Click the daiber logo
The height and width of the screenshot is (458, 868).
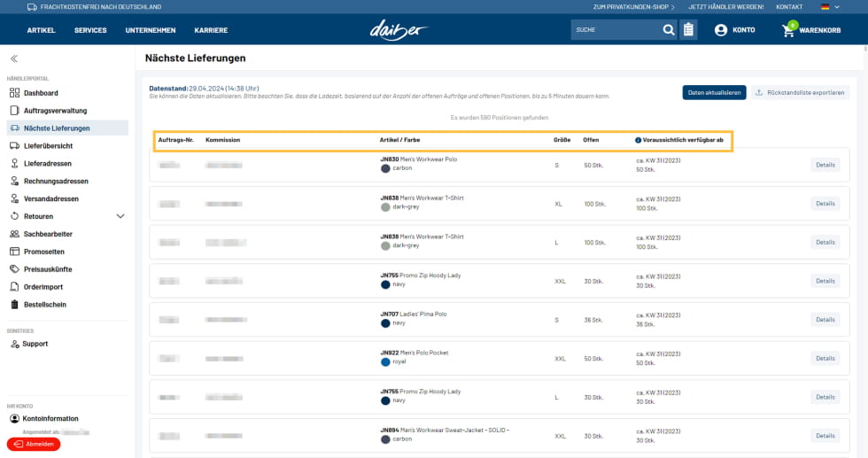pos(399,30)
